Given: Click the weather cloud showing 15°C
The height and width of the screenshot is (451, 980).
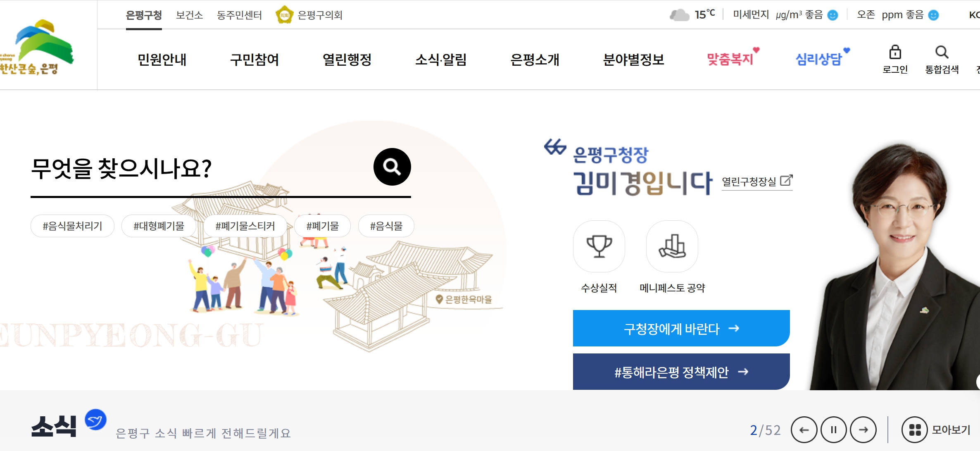Looking at the screenshot, I should pos(679,14).
